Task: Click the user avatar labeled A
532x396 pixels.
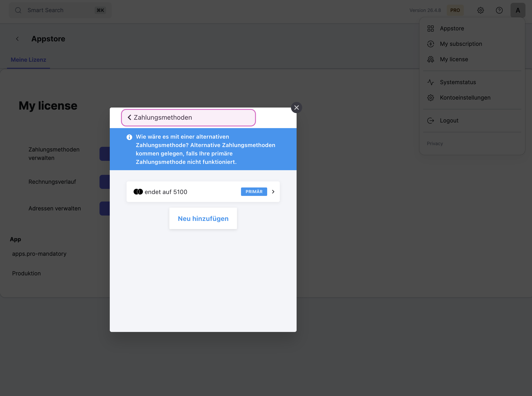Action: point(518,10)
